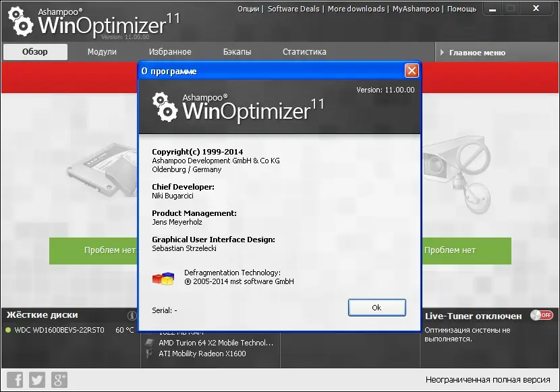Click the graphics card icon beside ATI Mobility

[x=149, y=354]
